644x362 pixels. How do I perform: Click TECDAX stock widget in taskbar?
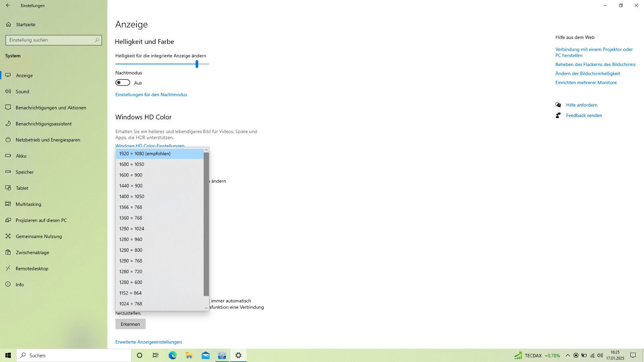point(537,356)
